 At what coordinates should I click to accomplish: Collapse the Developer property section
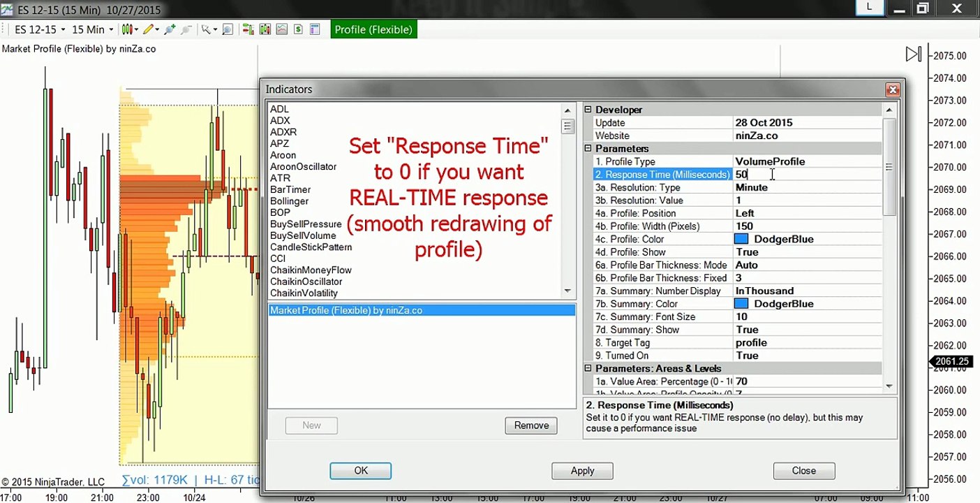tap(588, 110)
